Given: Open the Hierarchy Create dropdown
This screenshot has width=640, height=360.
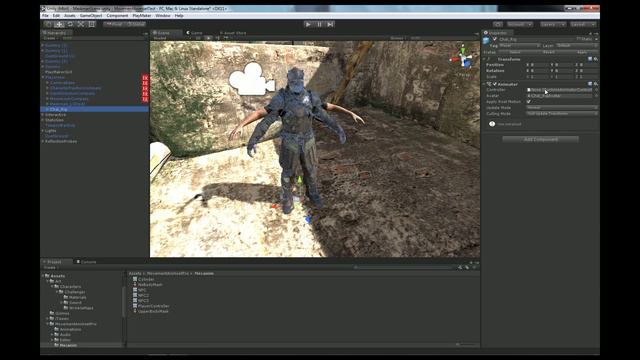Looking at the screenshot, I should [x=51, y=38].
